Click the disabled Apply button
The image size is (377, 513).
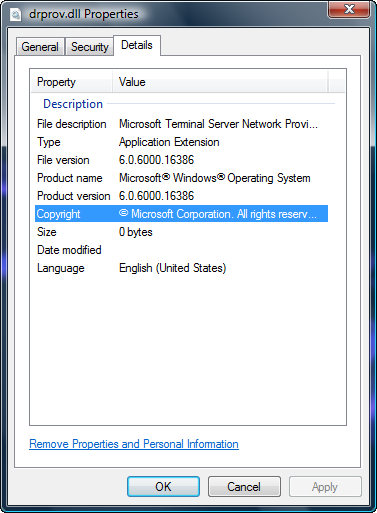tap(325, 487)
